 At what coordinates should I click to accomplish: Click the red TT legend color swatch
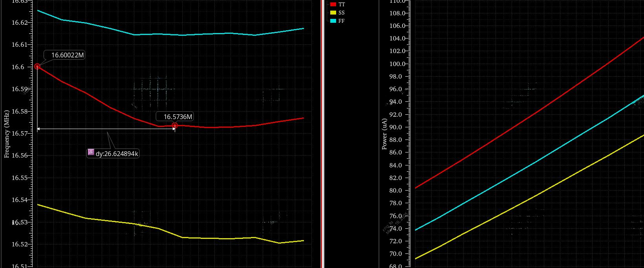pos(333,4)
